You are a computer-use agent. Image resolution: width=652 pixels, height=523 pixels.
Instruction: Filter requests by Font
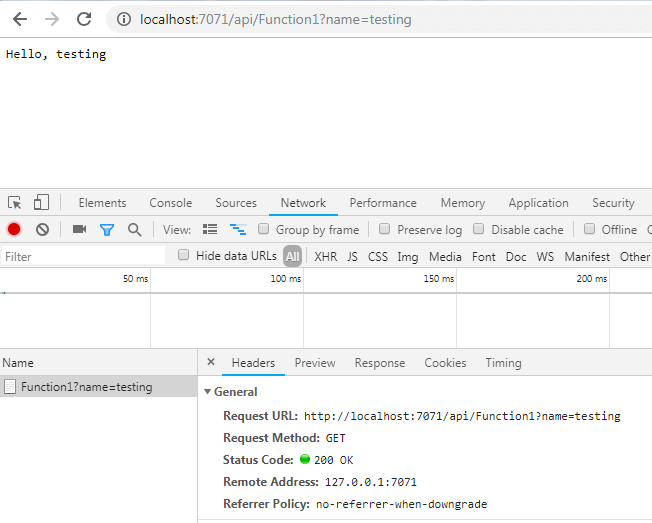pyautogui.click(x=484, y=257)
